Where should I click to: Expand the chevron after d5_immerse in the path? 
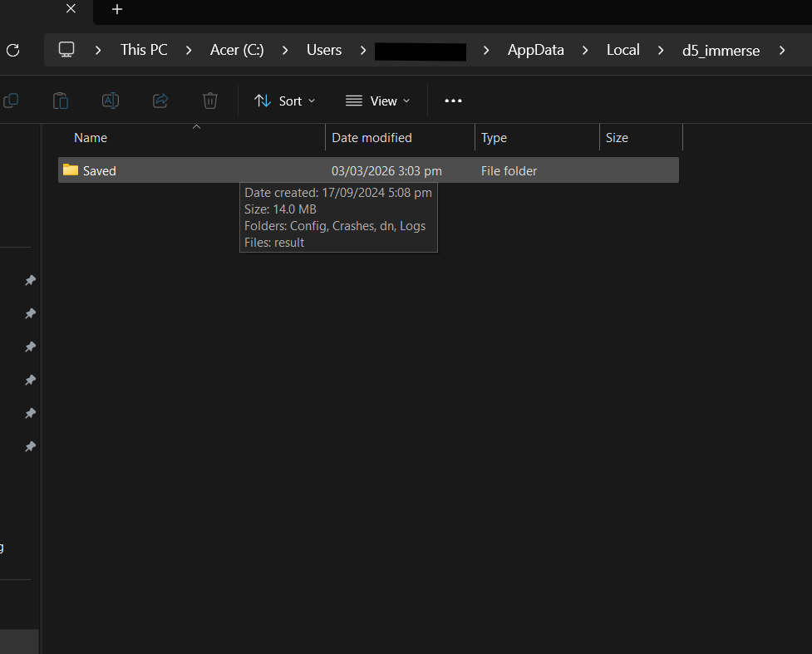point(781,50)
